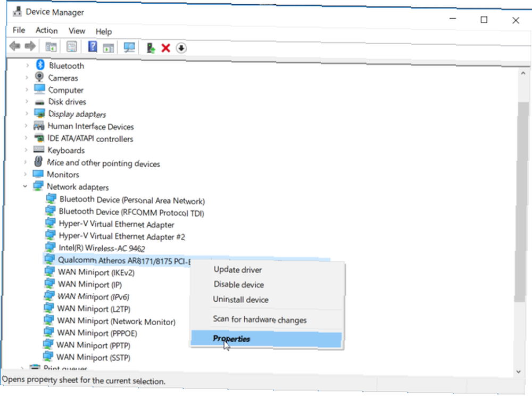Image resolution: width=532 pixels, height=396 pixels.
Task: Select WAN Miniport (PPTP)
Action: pos(94,345)
